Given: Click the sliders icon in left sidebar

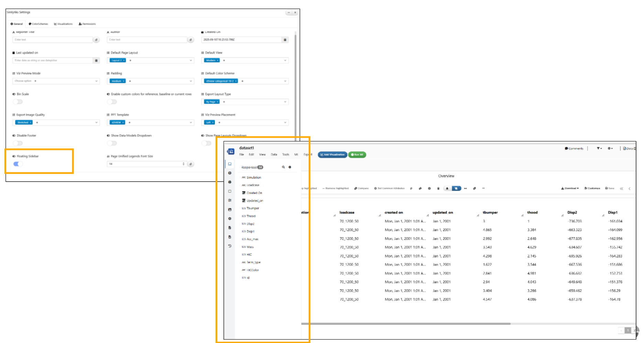Looking at the screenshot, I should click(230, 200).
